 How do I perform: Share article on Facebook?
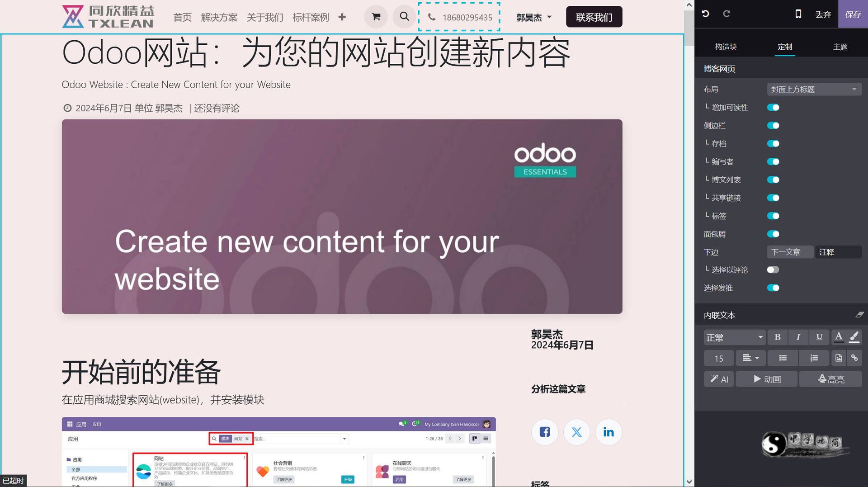pyautogui.click(x=545, y=432)
